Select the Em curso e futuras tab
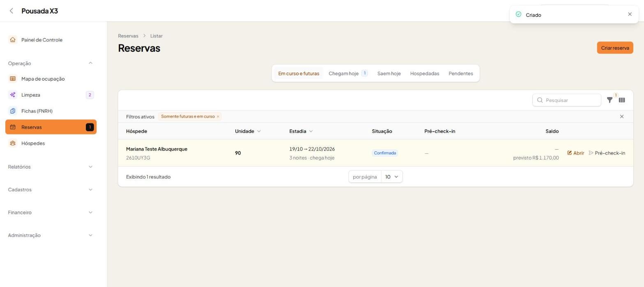Screen dimensions: 644x287 click(299, 74)
